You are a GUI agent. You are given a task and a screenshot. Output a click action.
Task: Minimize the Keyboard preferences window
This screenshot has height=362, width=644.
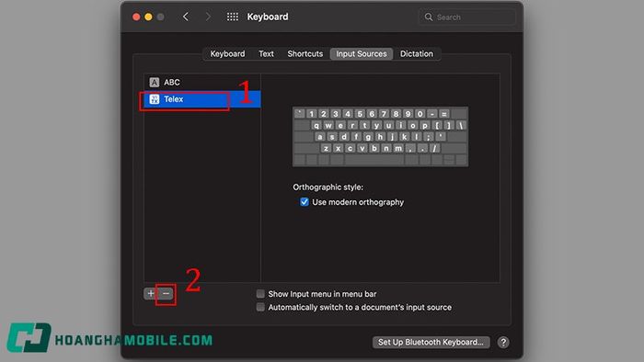(x=148, y=17)
